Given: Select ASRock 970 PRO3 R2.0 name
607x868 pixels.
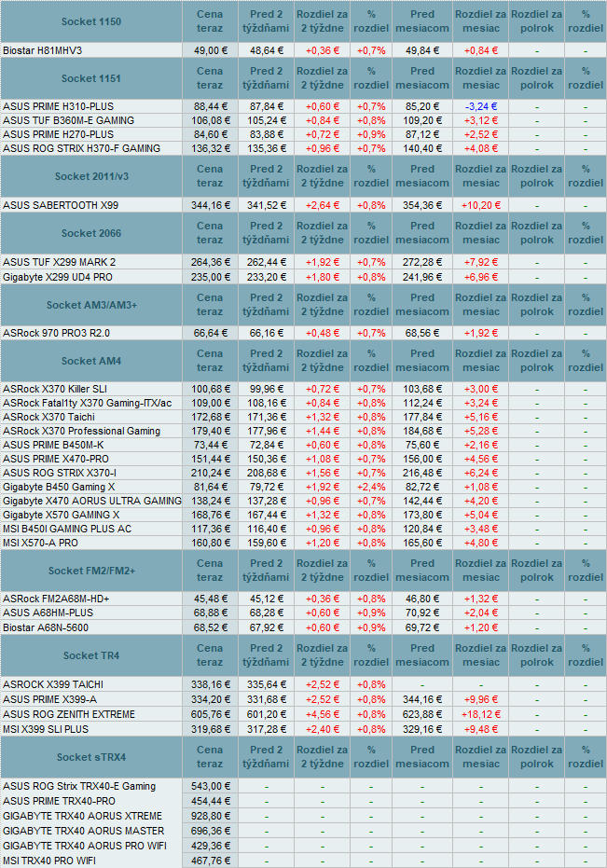Looking at the screenshot, I should pos(57,333).
